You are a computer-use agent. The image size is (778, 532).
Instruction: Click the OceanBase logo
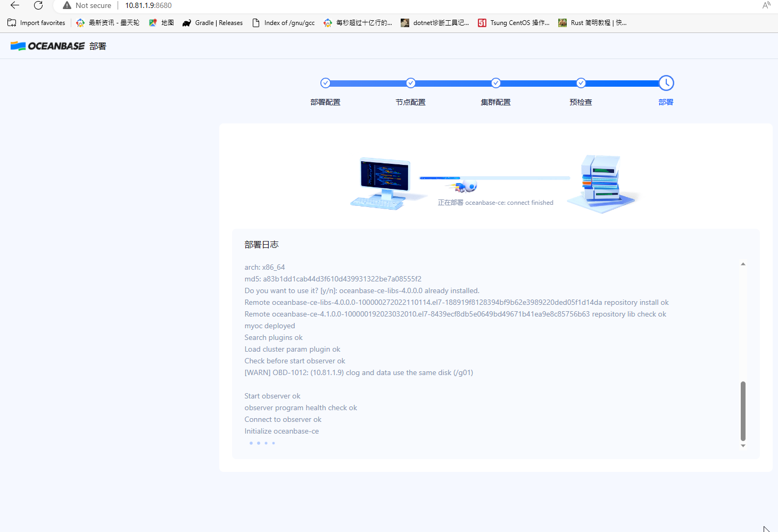click(x=47, y=46)
